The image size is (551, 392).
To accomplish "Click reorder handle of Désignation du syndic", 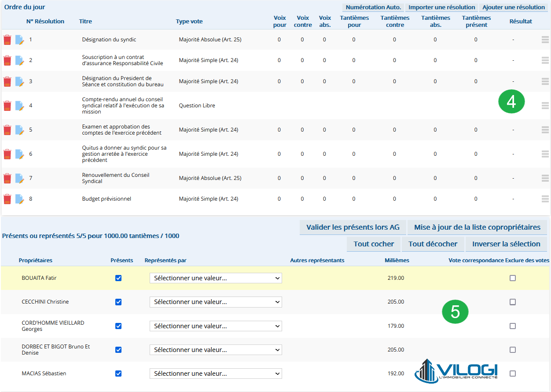I will point(545,40).
